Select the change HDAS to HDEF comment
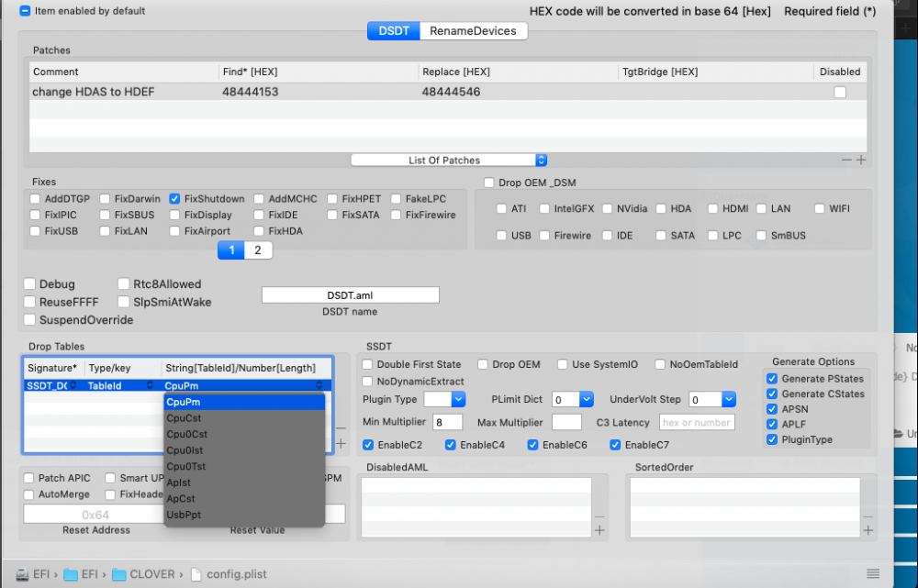918x588 pixels. coord(94,92)
